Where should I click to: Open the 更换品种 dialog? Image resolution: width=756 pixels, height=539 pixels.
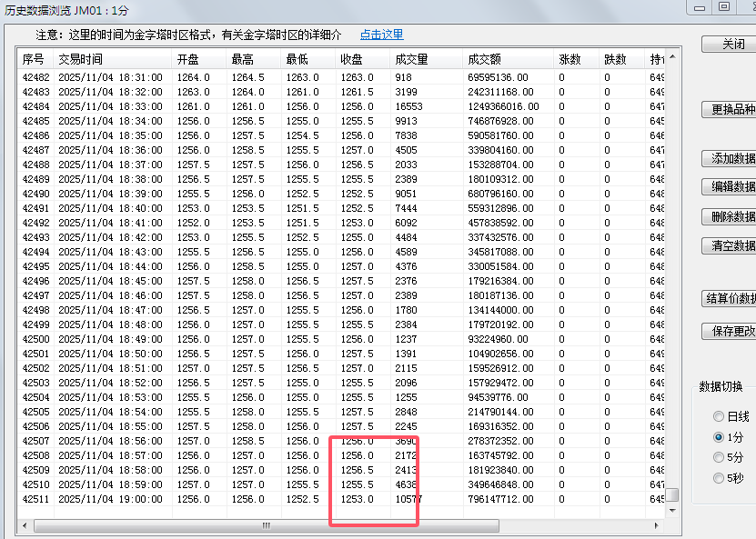click(731, 109)
